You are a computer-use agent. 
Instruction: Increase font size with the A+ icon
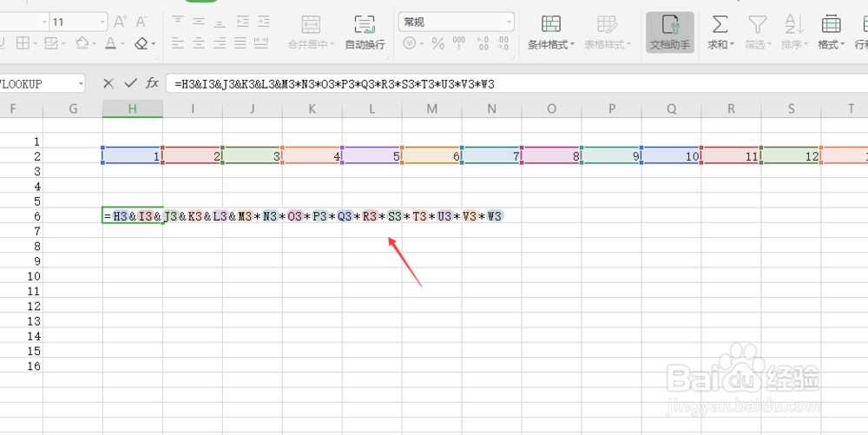[120, 22]
